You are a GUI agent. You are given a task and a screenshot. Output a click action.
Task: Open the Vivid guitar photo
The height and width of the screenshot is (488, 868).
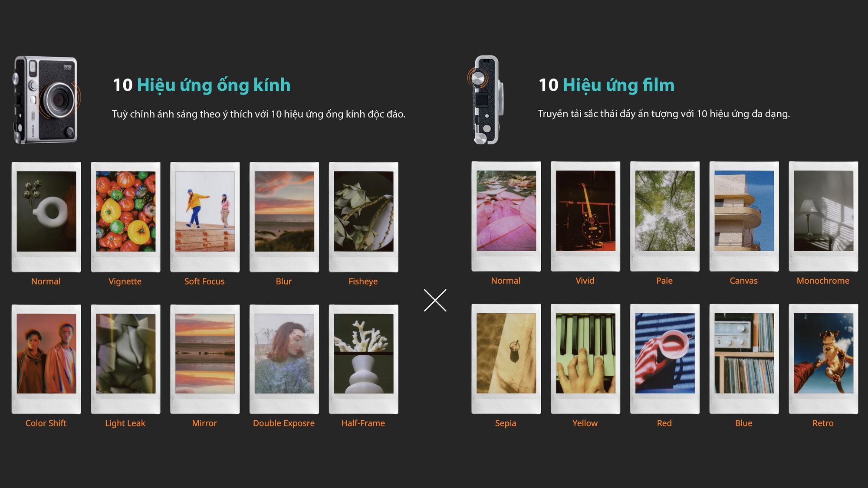tap(585, 216)
